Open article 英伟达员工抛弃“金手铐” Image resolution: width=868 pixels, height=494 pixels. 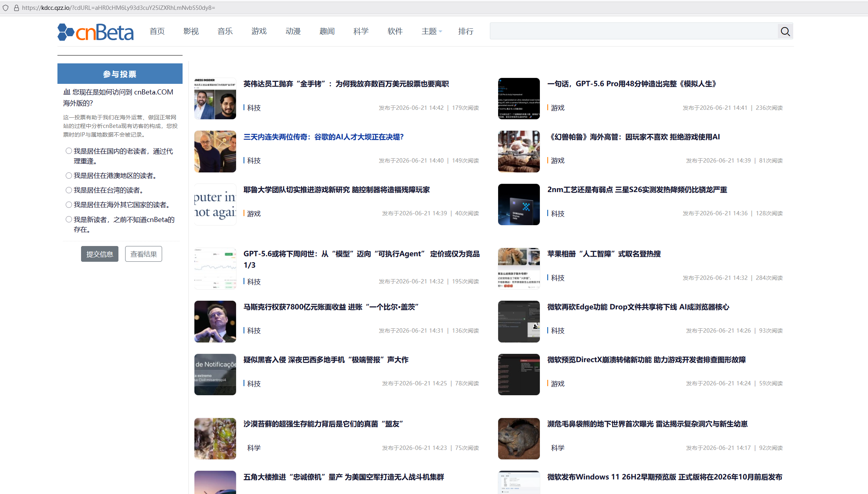click(x=346, y=84)
